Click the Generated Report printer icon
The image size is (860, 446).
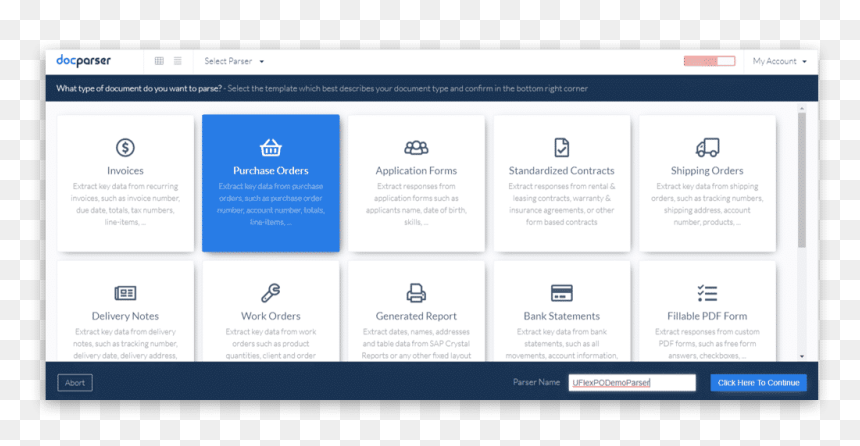pyautogui.click(x=416, y=293)
